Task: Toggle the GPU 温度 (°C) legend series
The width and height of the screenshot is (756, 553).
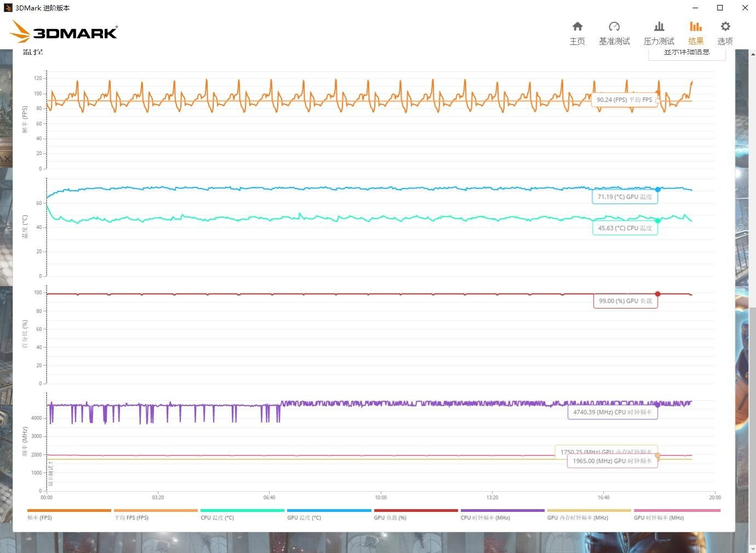Action: (304, 517)
